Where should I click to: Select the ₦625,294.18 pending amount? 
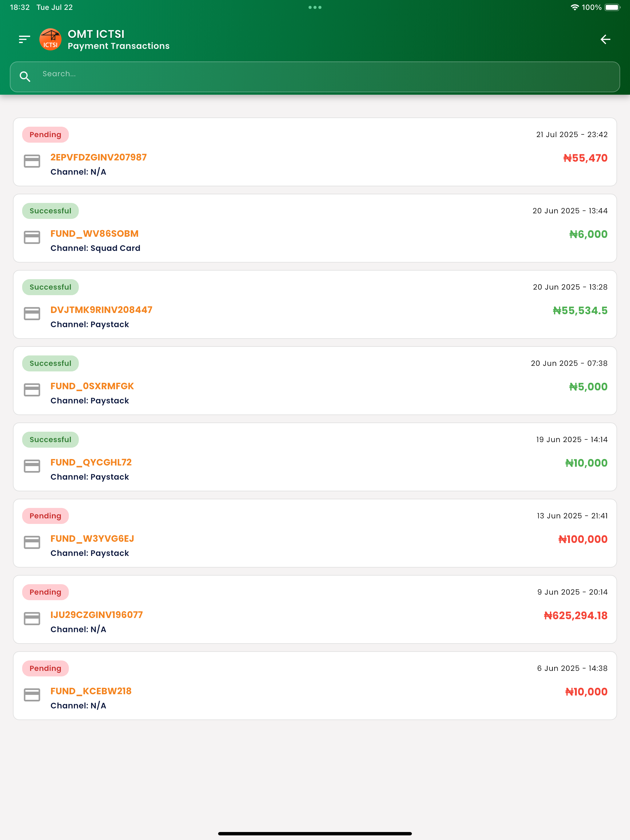pos(575,616)
